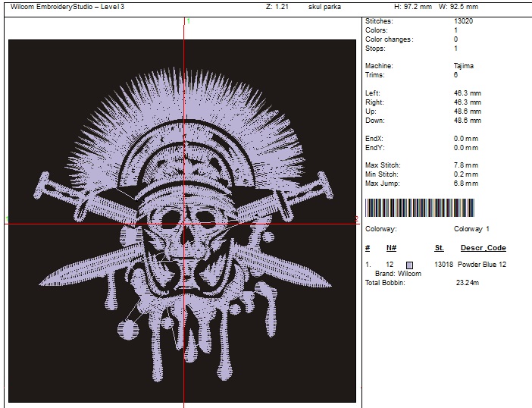This screenshot has width=532, height=408.
Task: Click the Total Bobbin 23.24m value
Action: [468, 282]
